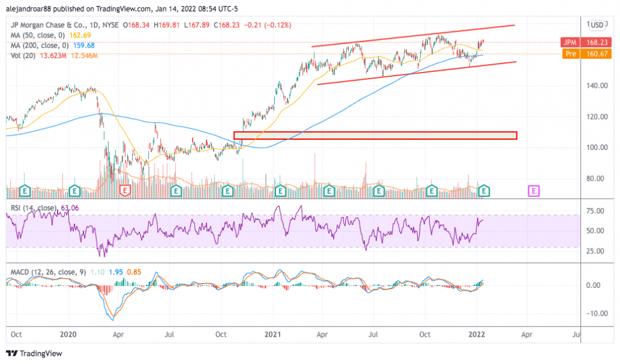Open the earnings marker above July 2021
The image size is (620, 364).
[x=379, y=191]
